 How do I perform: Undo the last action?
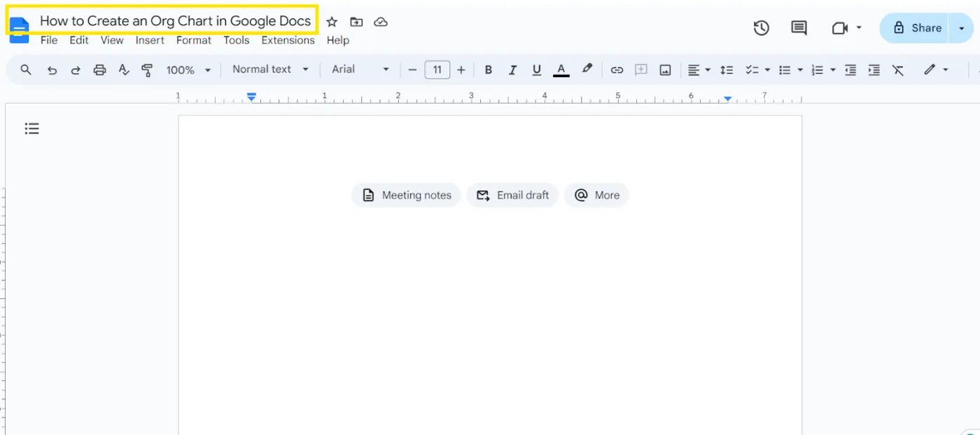tap(52, 69)
